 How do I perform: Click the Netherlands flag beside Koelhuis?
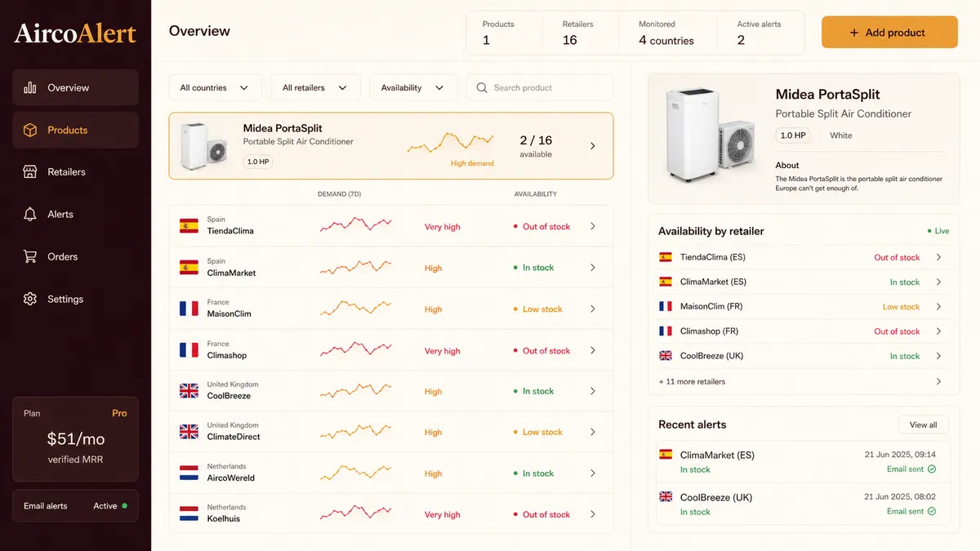189,514
